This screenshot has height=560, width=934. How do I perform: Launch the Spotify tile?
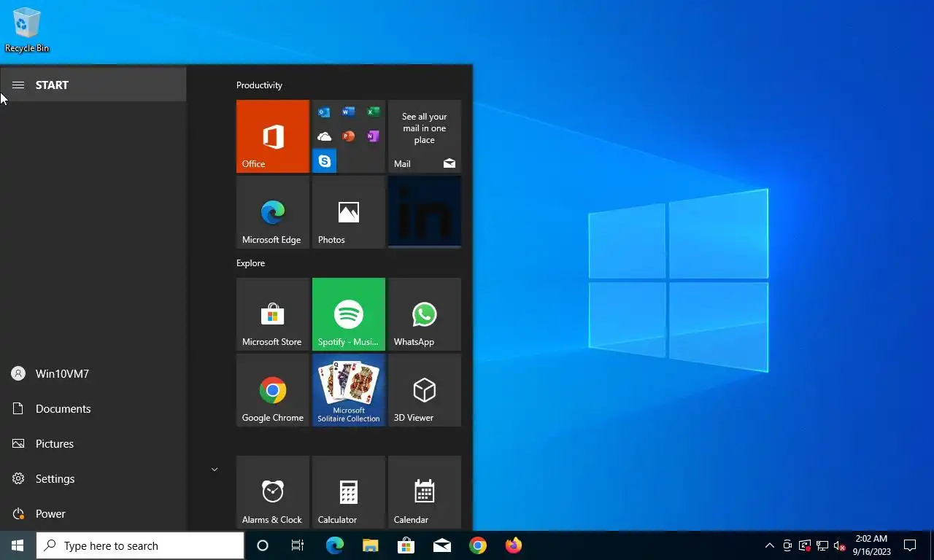(x=349, y=314)
